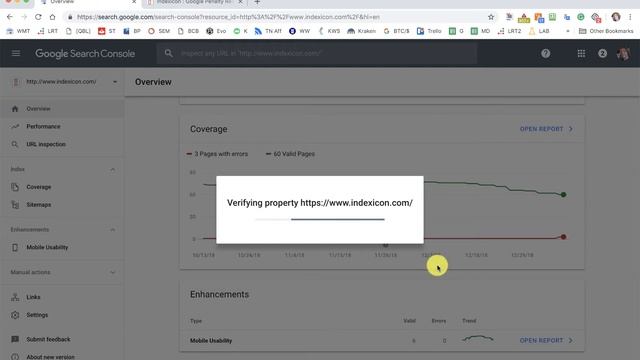The width and height of the screenshot is (640, 360).
Task: Click the Mobile Usability table row label
Action: [211, 340]
